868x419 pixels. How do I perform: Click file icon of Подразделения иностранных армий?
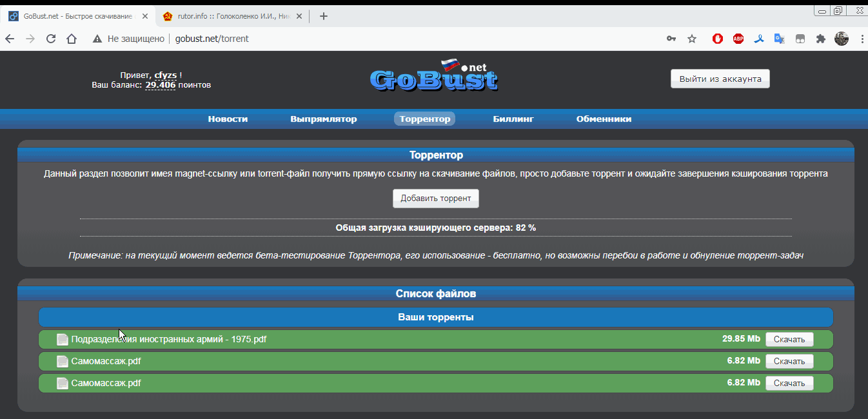point(63,339)
